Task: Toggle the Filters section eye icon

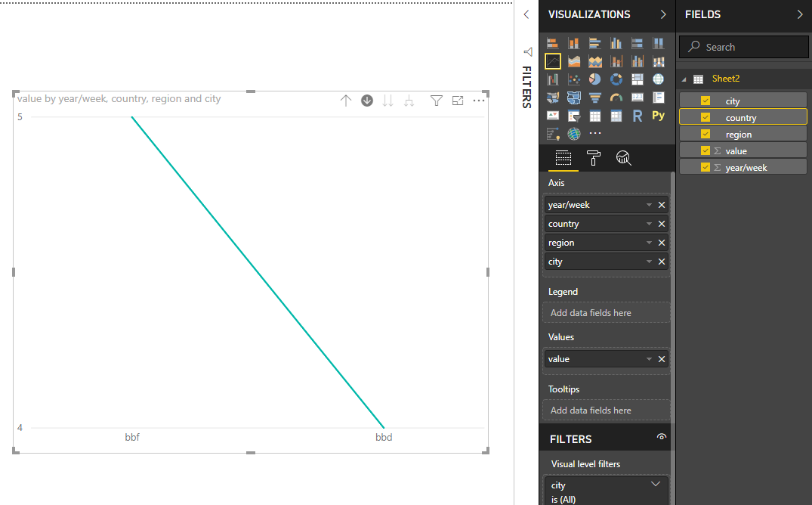Action: tap(661, 437)
